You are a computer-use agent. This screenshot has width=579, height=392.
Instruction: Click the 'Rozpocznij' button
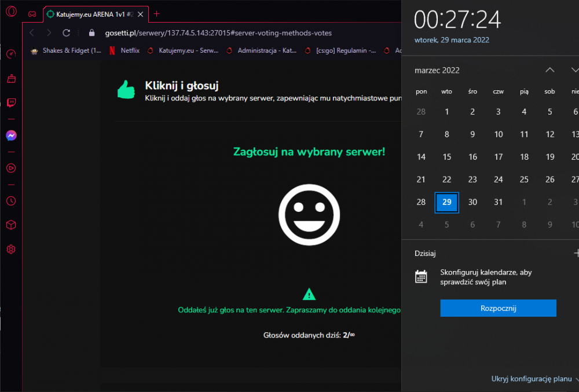pos(498,308)
